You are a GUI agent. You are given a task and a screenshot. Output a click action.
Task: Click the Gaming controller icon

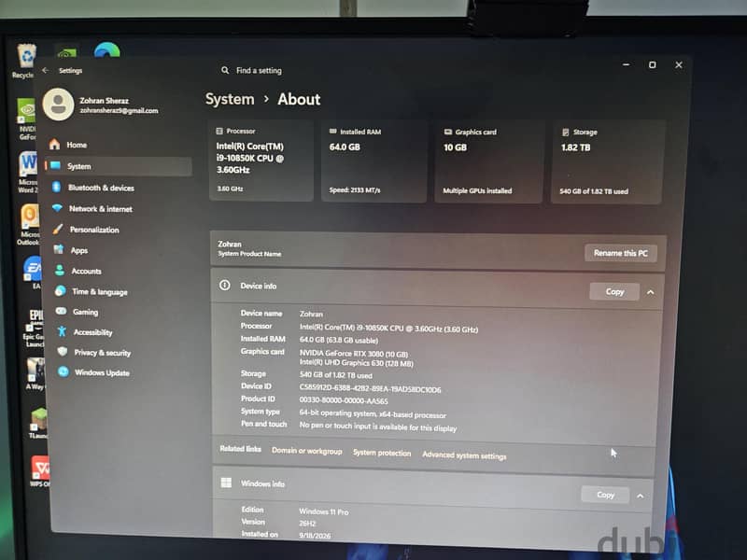[x=61, y=311]
